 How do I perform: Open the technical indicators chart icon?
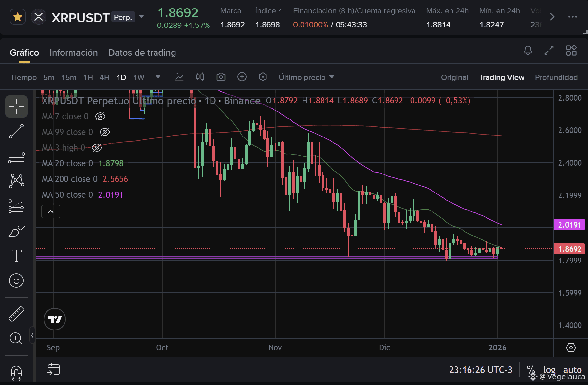pyautogui.click(x=179, y=77)
